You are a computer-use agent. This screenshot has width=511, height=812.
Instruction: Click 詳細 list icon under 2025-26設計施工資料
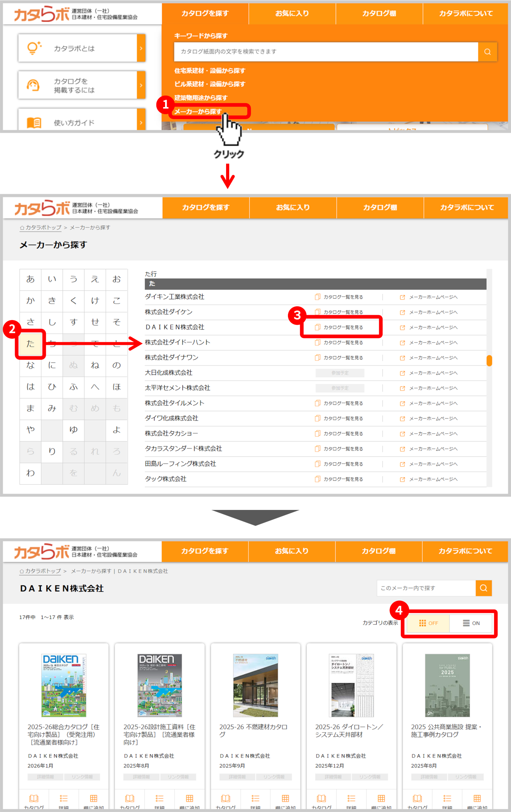(160, 798)
